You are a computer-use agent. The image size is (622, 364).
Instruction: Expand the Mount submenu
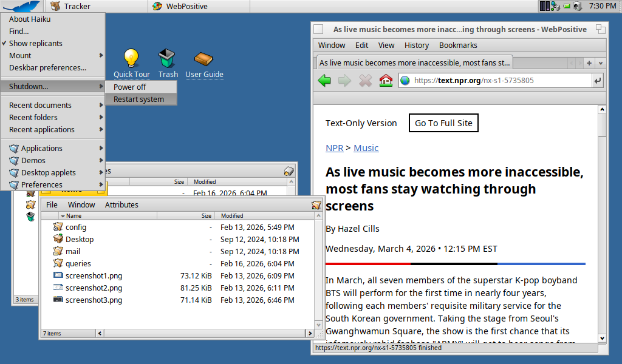(52, 55)
